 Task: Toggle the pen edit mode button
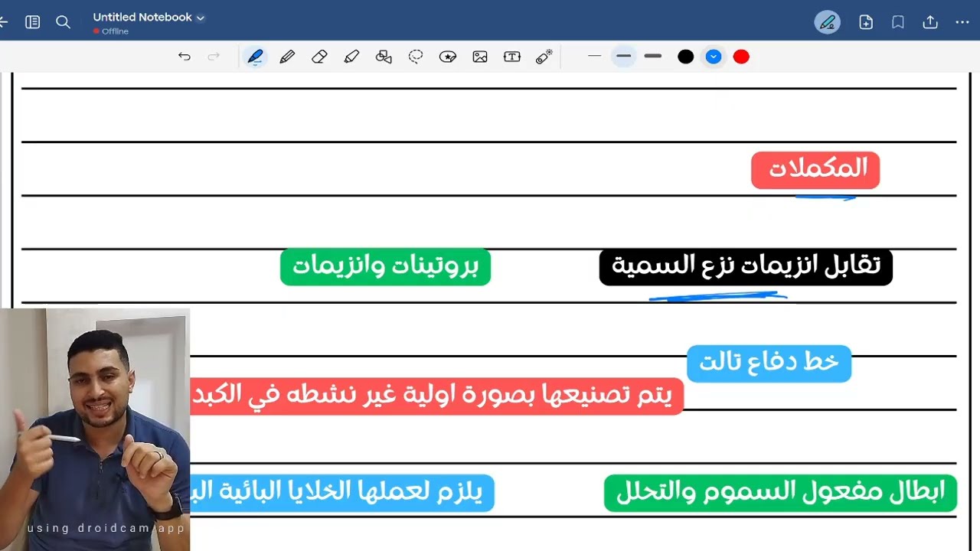(x=827, y=22)
